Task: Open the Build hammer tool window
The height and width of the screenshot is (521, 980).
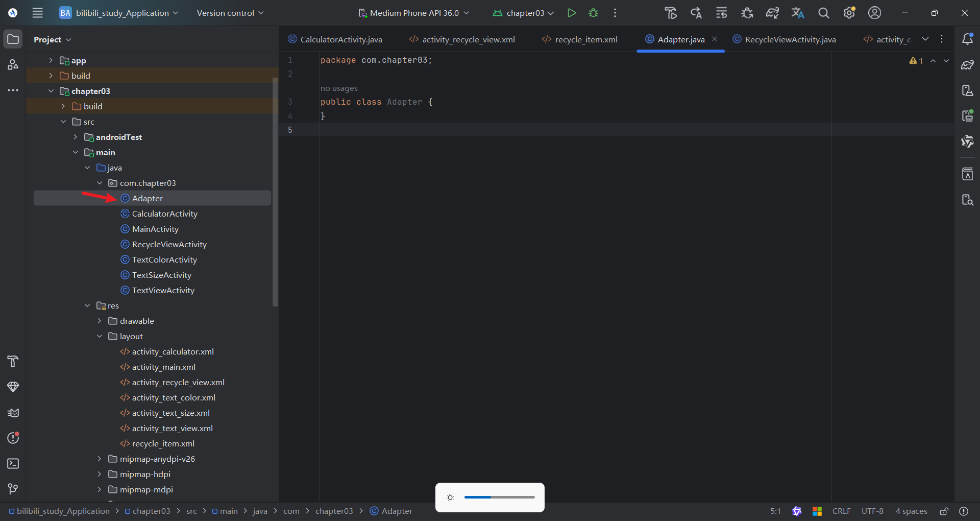Action: point(13,362)
